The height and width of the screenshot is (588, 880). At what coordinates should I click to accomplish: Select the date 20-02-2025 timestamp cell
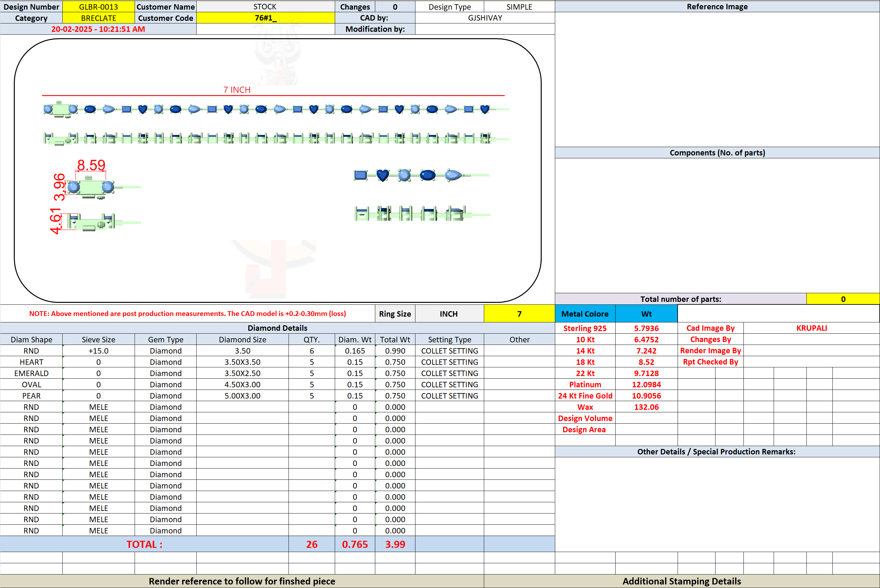(98, 29)
